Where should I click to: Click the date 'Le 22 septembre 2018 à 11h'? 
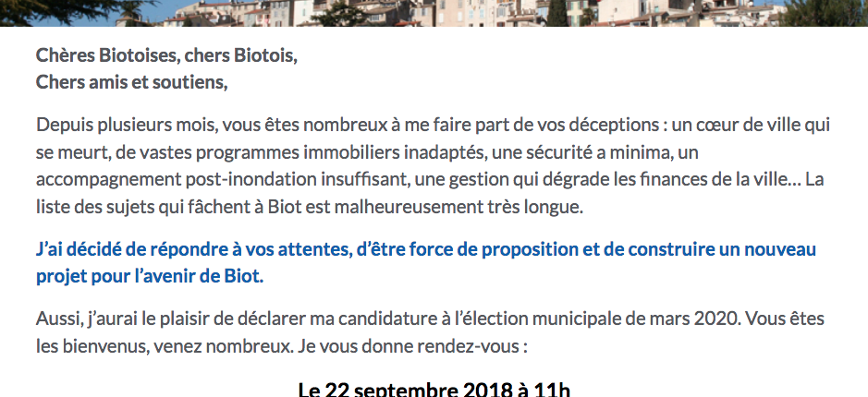pos(434,390)
